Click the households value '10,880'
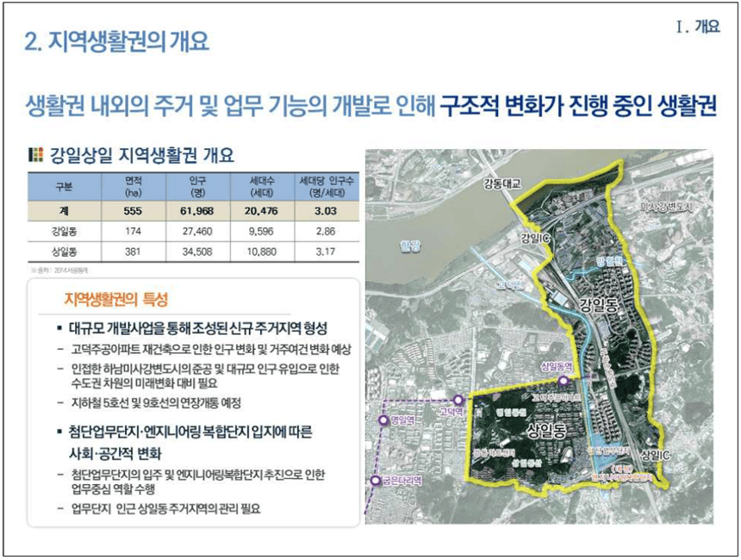This screenshot has width=741, height=560. (x=261, y=252)
